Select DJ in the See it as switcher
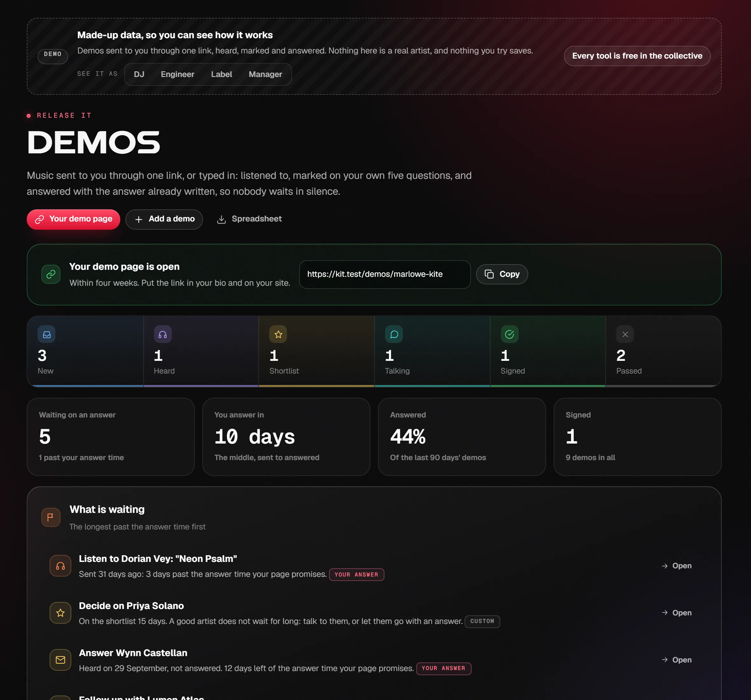The image size is (751, 700). (x=139, y=74)
